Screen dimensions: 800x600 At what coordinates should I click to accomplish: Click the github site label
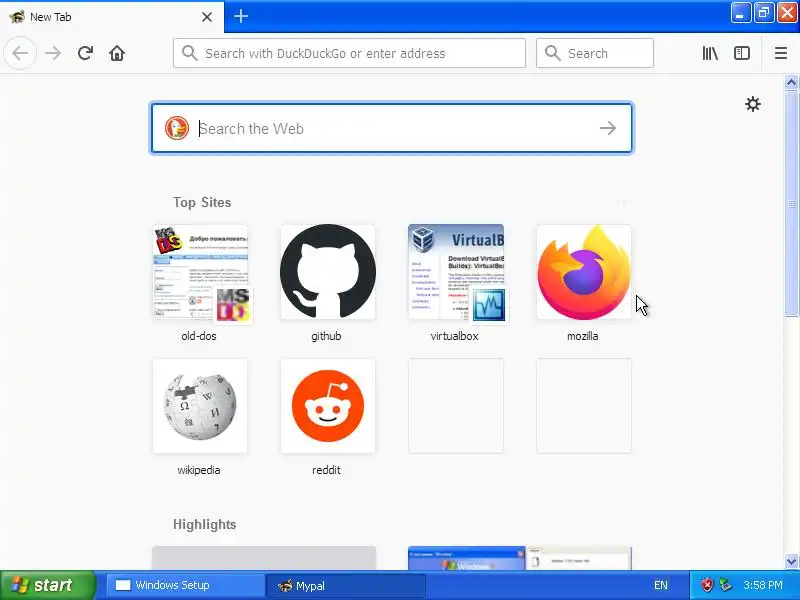point(327,336)
